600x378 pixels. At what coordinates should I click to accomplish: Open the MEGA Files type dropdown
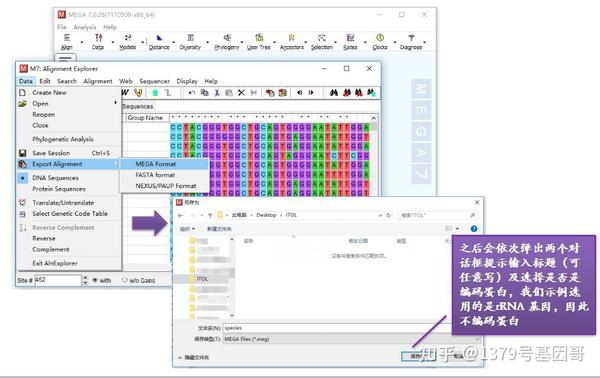(x=351, y=339)
